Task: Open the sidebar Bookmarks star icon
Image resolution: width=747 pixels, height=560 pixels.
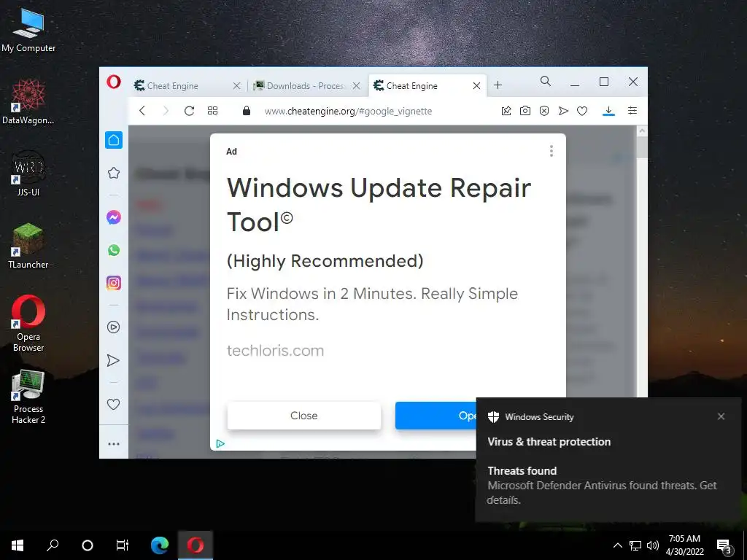Action: point(113,173)
